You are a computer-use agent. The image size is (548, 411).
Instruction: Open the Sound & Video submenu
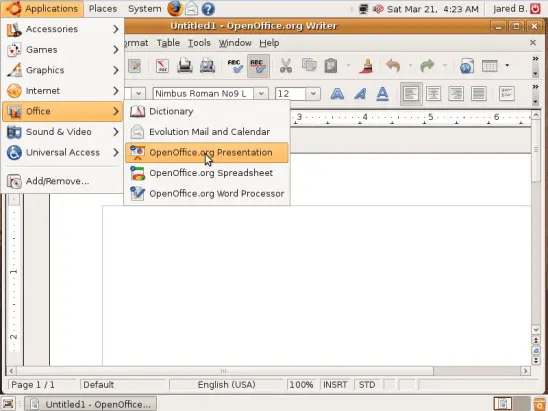62,132
